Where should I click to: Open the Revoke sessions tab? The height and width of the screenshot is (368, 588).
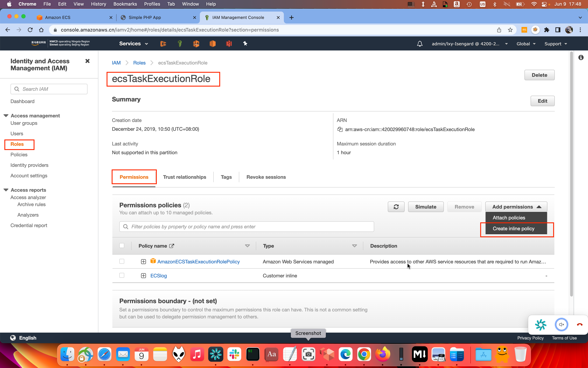(266, 177)
